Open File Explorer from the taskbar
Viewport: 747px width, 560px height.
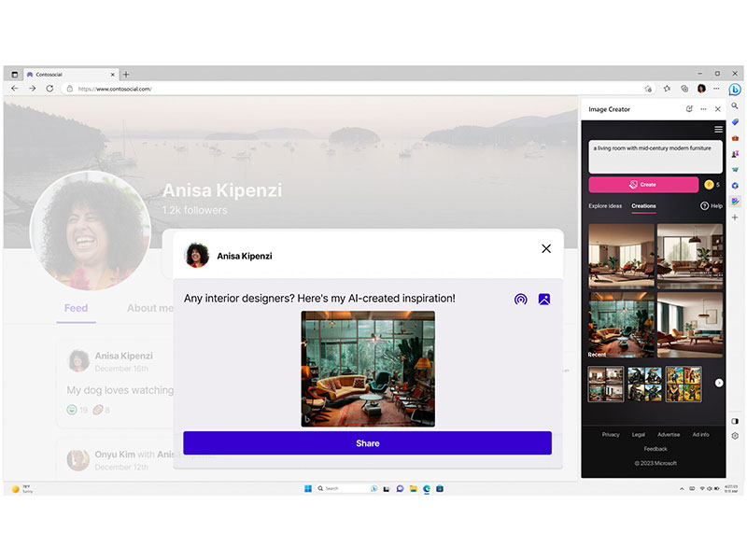coord(413,488)
